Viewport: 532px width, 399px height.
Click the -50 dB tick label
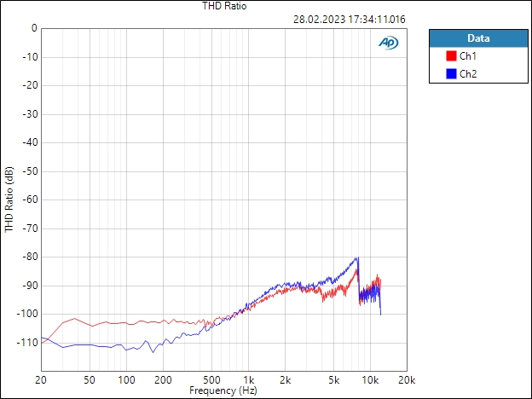click(x=30, y=171)
